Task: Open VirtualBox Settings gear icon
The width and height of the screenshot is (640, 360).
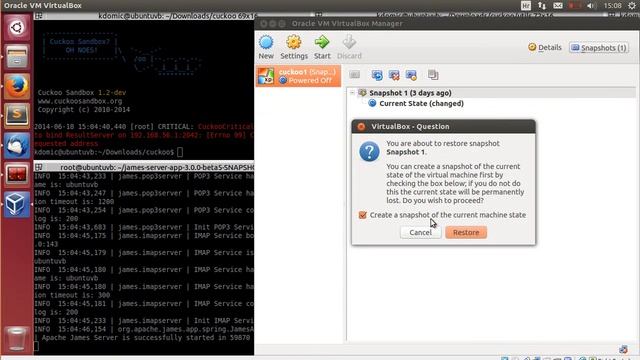Action: pyautogui.click(x=293, y=47)
